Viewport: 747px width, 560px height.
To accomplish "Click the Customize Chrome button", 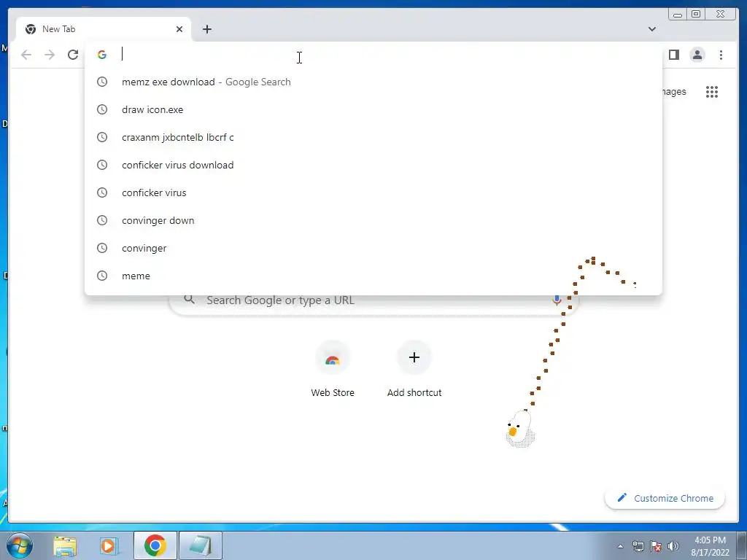I will (x=665, y=498).
